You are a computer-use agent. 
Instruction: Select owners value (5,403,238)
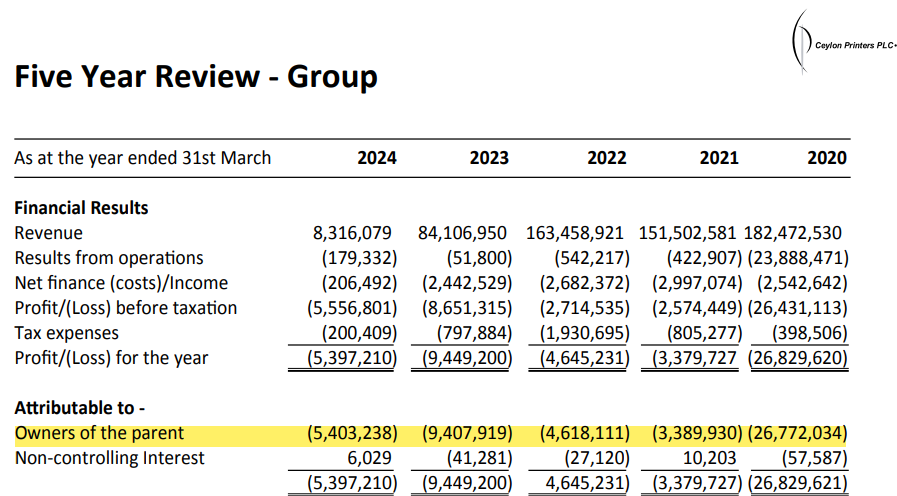point(352,433)
